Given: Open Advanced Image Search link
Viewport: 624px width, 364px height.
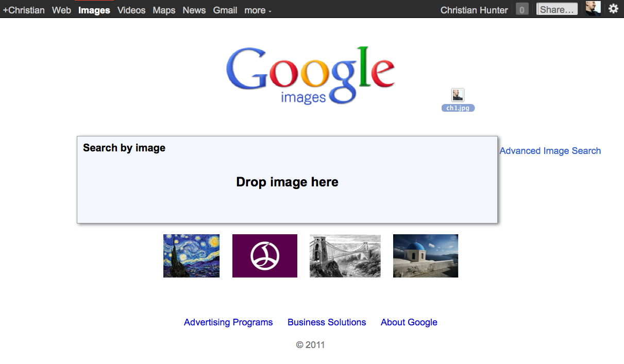Looking at the screenshot, I should point(550,151).
